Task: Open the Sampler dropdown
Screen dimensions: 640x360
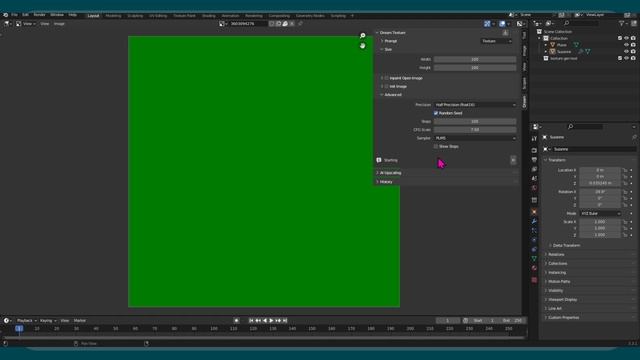Action: coord(475,138)
